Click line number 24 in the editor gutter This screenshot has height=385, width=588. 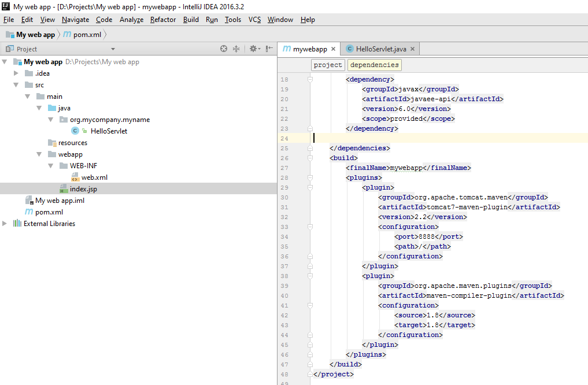click(x=285, y=138)
